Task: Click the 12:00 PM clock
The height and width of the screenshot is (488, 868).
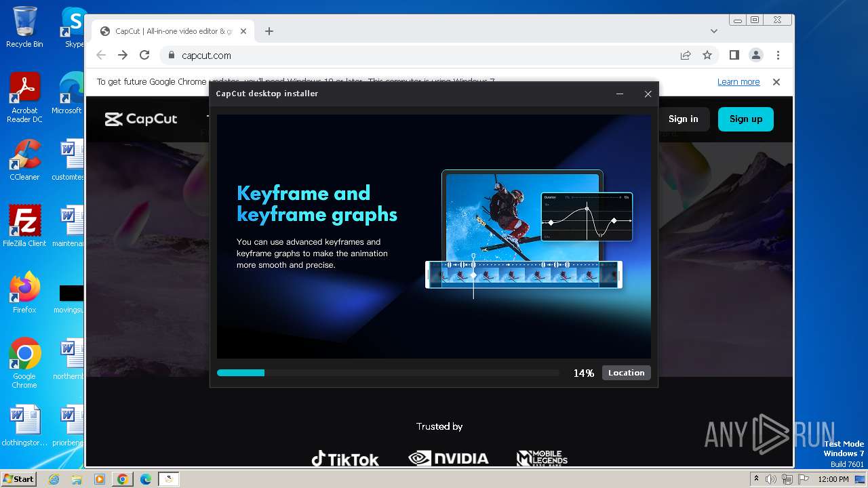Action: [x=833, y=479]
